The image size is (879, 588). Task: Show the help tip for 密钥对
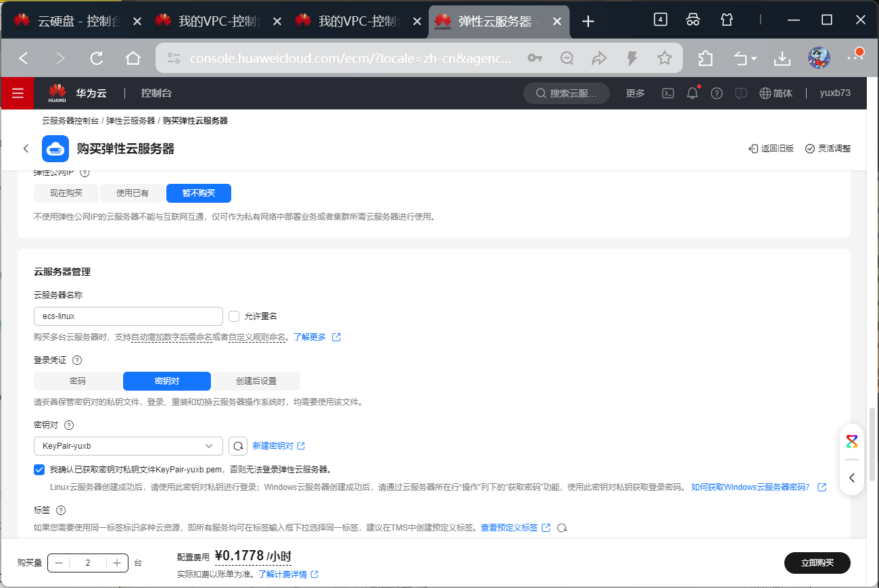(x=68, y=425)
